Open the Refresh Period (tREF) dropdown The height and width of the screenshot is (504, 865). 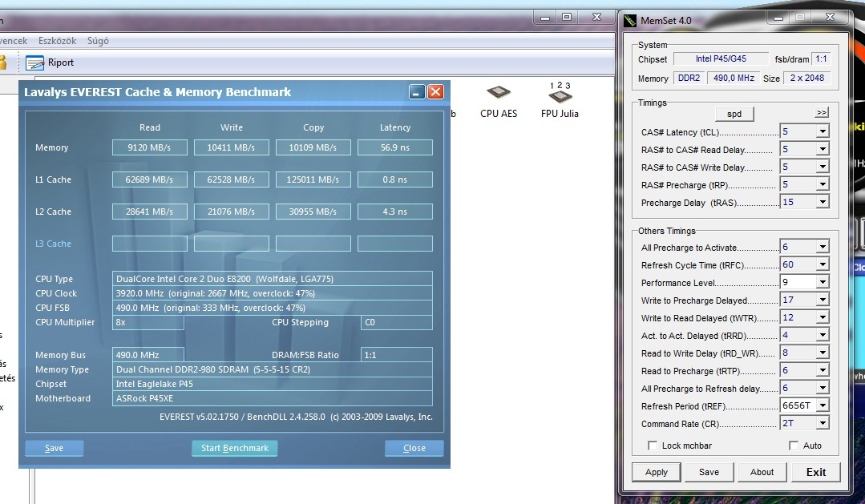tap(823, 406)
